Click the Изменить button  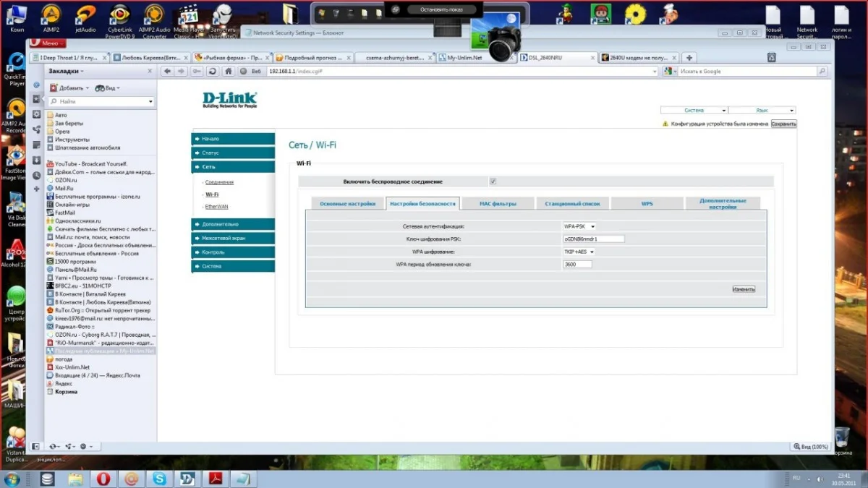[x=744, y=289]
